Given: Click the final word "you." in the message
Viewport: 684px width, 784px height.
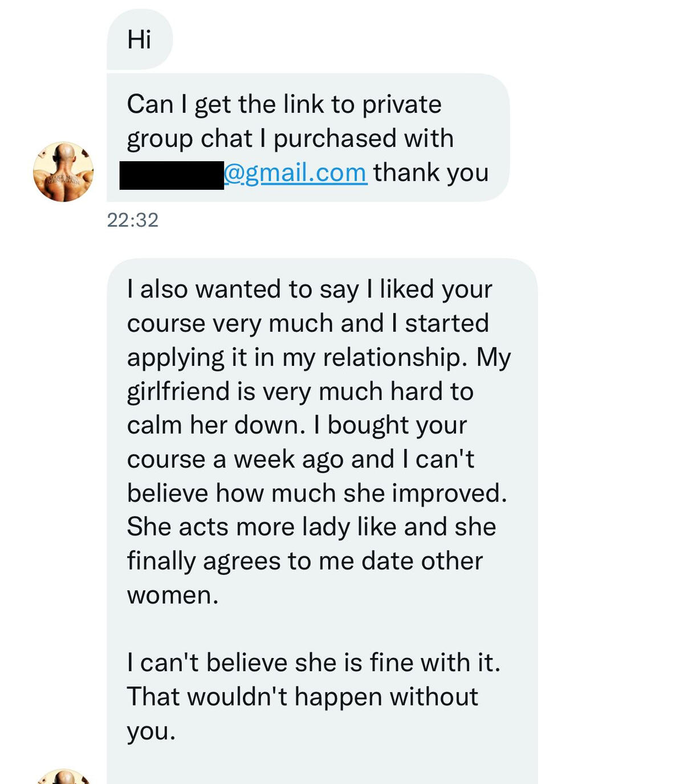Looking at the screenshot, I should 151,731.
